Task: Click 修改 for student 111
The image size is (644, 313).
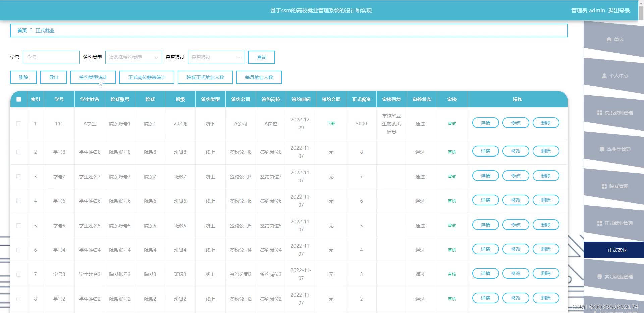Action: click(x=516, y=123)
